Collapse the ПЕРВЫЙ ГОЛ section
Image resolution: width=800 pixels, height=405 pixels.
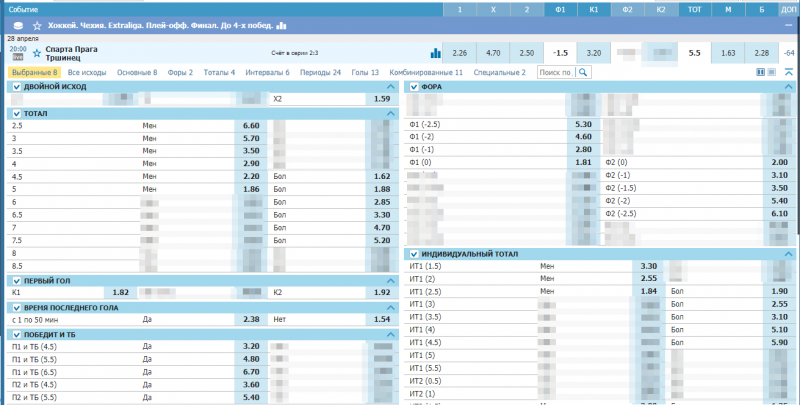[390, 281]
